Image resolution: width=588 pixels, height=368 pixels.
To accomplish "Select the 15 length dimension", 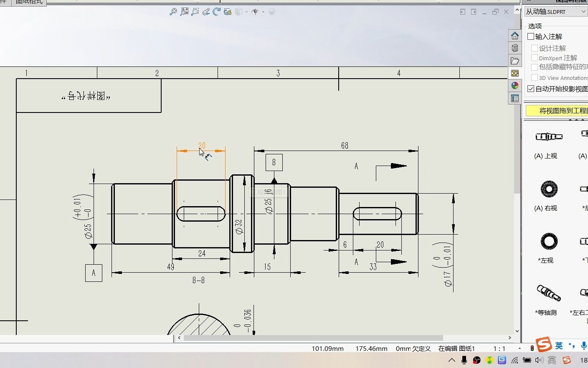I will point(267,267).
